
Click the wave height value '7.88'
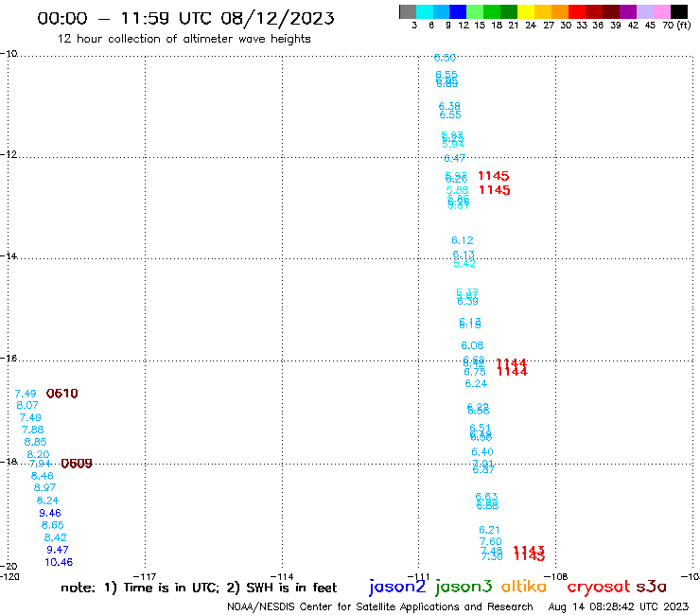coord(32,430)
